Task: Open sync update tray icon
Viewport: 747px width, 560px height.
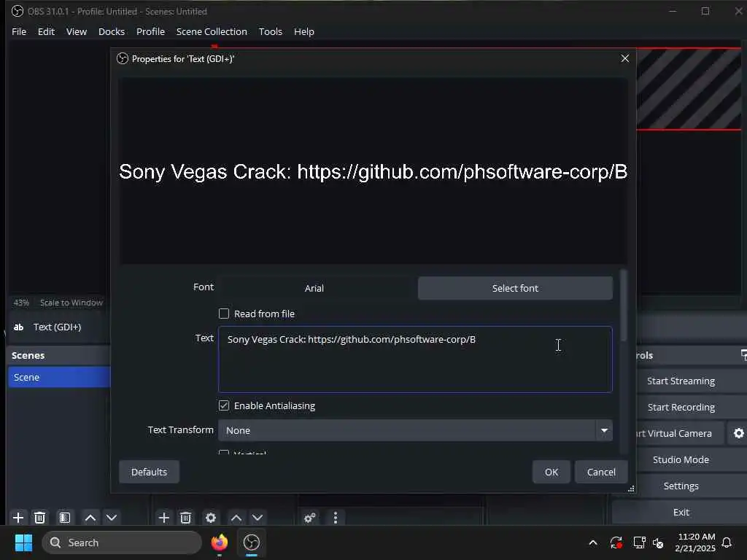Action: (x=616, y=542)
